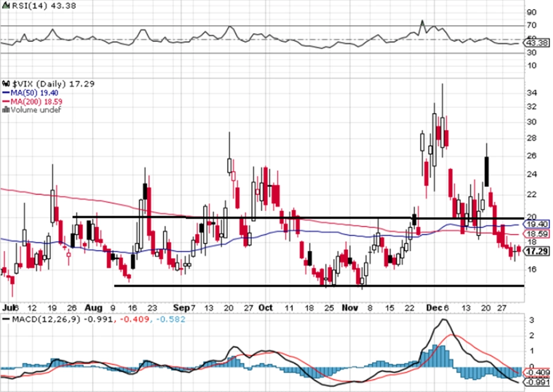The width and height of the screenshot is (553, 392).
Task: Select the Oct label on the date axis
Action: click(266, 308)
